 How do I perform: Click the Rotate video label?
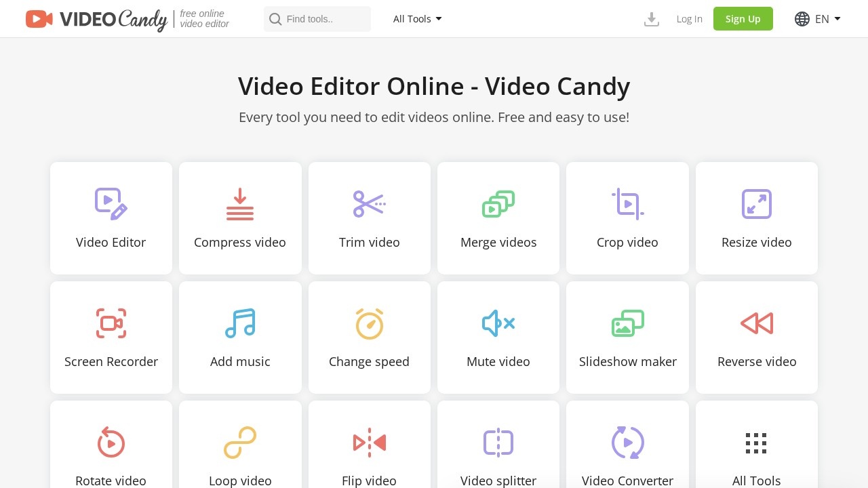tap(111, 481)
